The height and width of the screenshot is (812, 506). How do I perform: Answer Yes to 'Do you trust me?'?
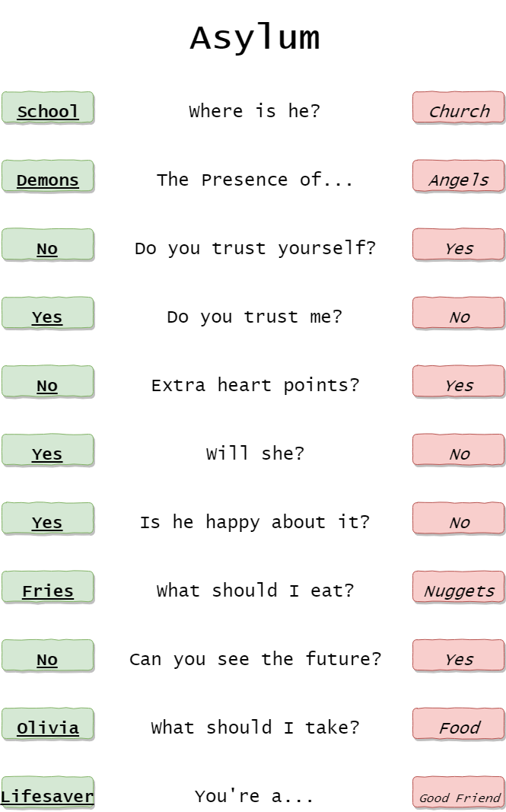[47, 314]
